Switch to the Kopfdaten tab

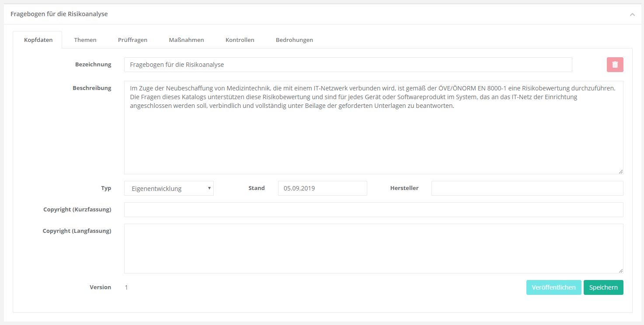(38, 40)
